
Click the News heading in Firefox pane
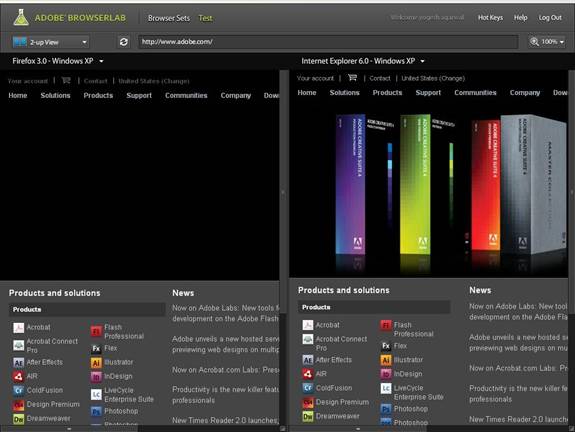[x=183, y=293]
